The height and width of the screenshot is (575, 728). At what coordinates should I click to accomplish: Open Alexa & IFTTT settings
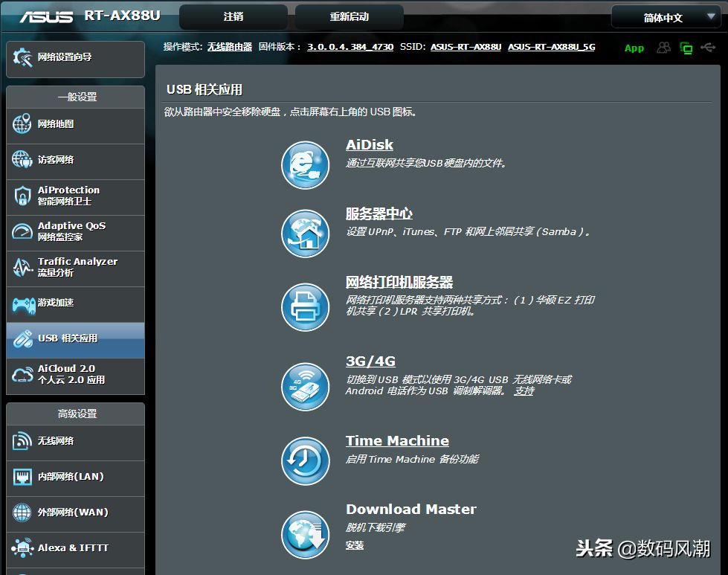(76, 548)
